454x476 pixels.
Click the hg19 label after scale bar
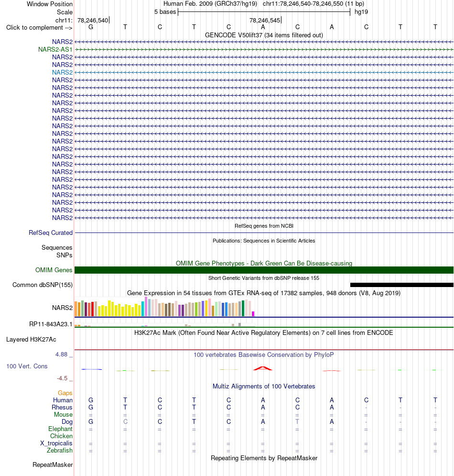pyautogui.click(x=361, y=12)
